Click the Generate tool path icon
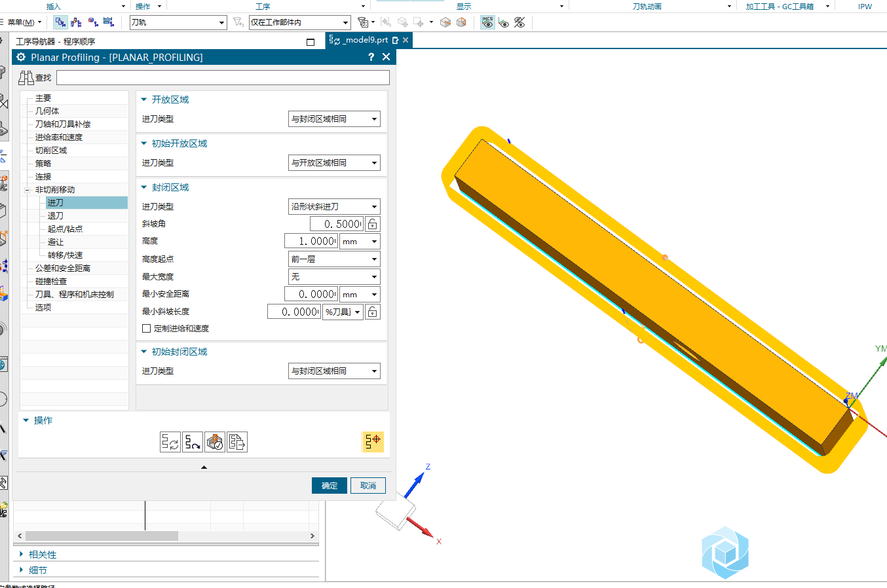Screen dimensions: 887x588 tap(170, 442)
